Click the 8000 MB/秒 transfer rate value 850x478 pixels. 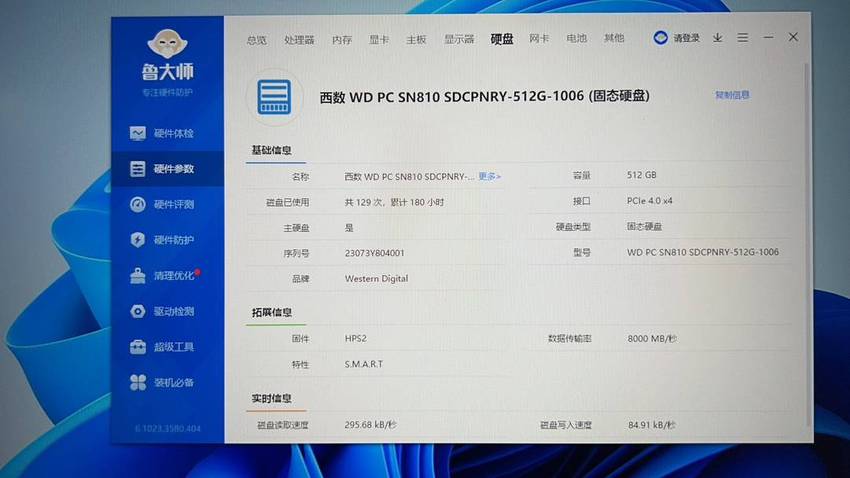point(652,338)
